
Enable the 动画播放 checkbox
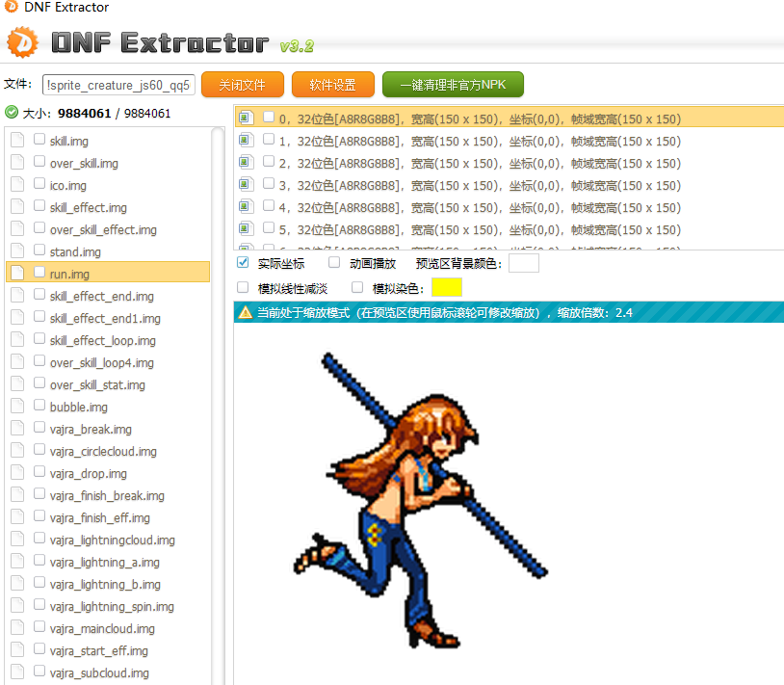[334, 262]
